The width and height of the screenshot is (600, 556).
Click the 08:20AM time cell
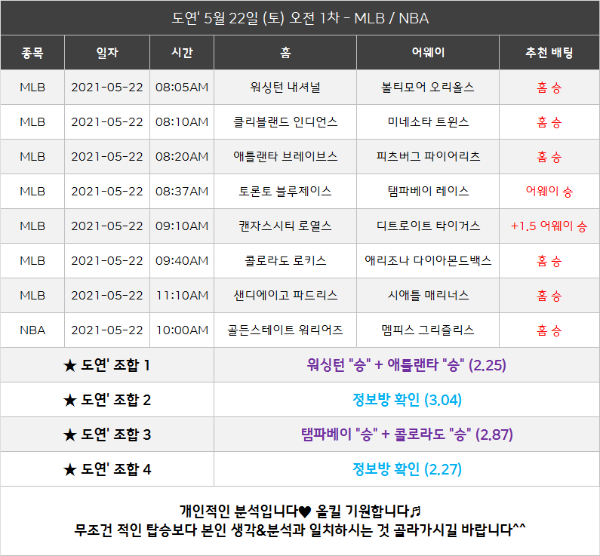(x=182, y=157)
